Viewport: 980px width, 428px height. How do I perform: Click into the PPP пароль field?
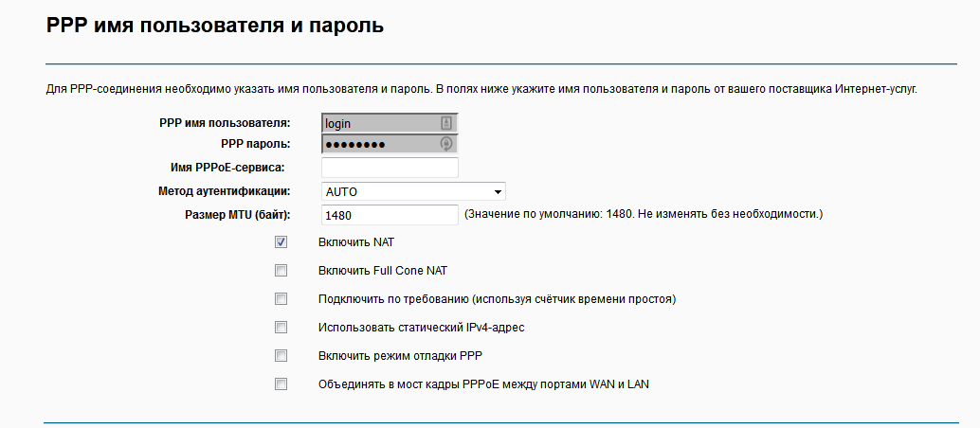coord(390,144)
